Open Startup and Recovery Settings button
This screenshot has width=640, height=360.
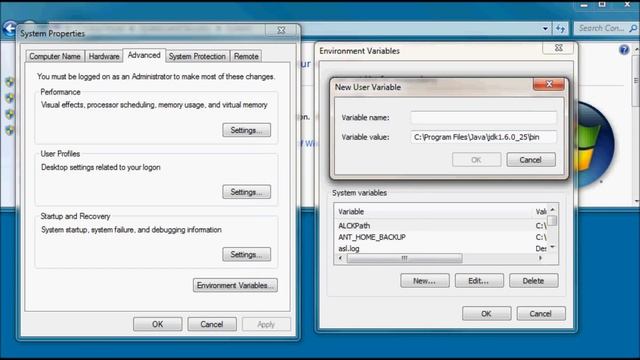point(246,254)
